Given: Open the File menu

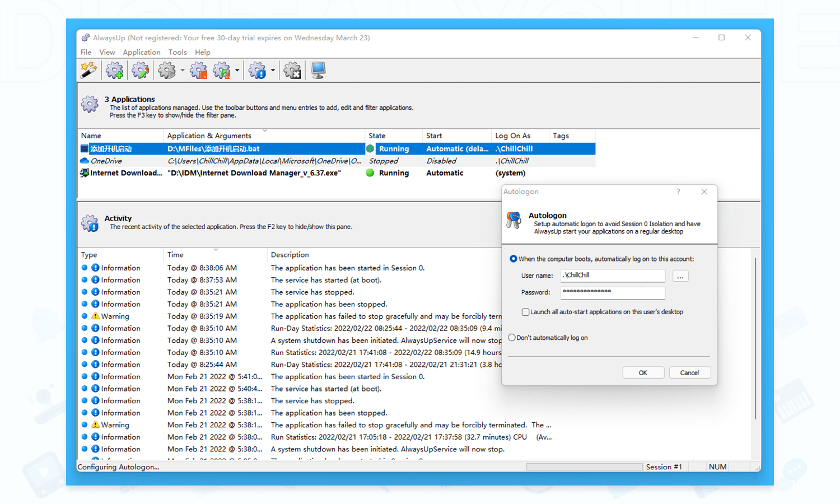Looking at the screenshot, I should click(86, 52).
